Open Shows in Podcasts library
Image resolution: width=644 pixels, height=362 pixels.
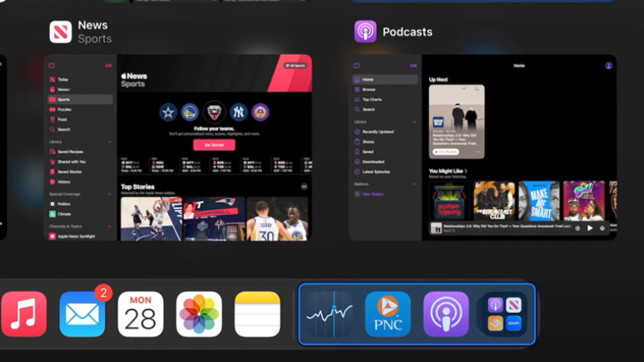click(385, 141)
